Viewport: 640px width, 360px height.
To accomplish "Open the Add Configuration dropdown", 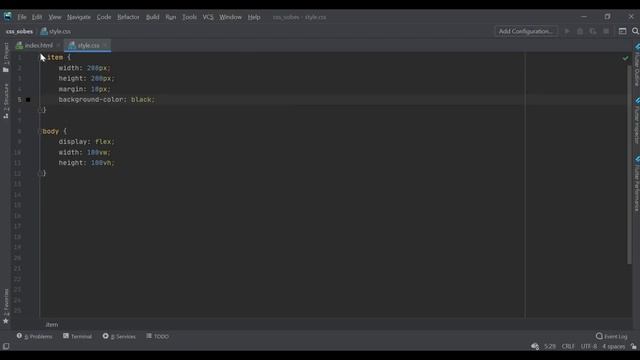I will (526, 31).
